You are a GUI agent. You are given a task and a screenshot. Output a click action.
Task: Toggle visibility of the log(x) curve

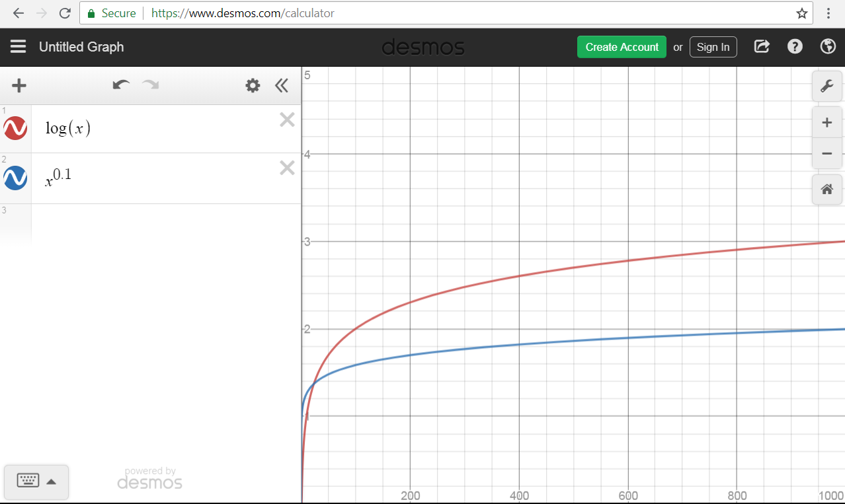click(x=15, y=128)
